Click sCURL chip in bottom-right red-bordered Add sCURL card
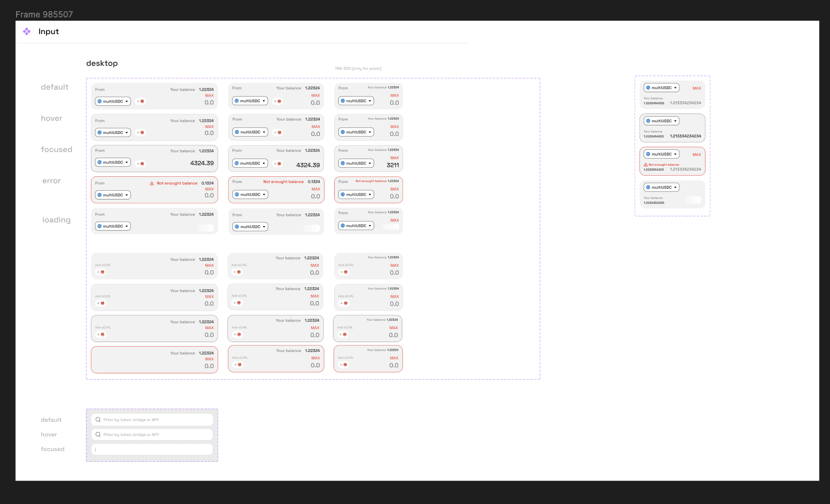This screenshot has width=830, height=504. tap(344, 365)
